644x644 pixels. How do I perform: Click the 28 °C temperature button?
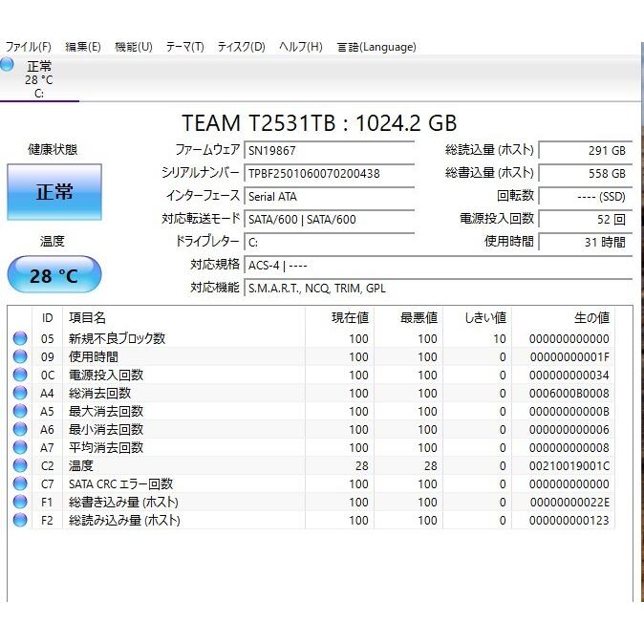click(54, 275)
